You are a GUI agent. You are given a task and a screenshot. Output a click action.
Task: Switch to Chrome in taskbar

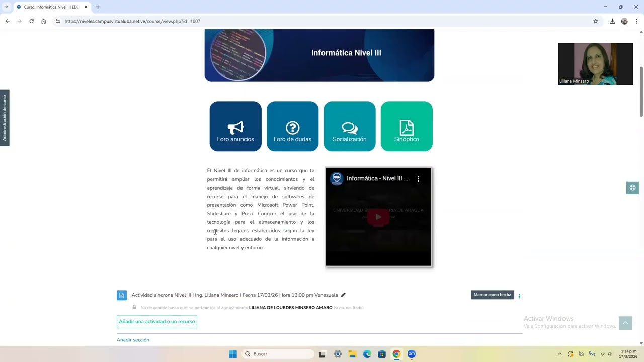click(x=396, y=354)
